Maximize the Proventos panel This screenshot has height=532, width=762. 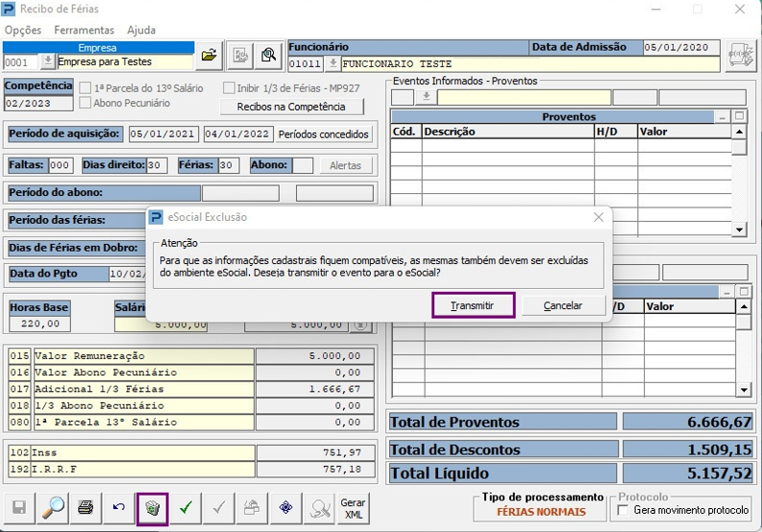pyautogui.click(x=739, y=116)
